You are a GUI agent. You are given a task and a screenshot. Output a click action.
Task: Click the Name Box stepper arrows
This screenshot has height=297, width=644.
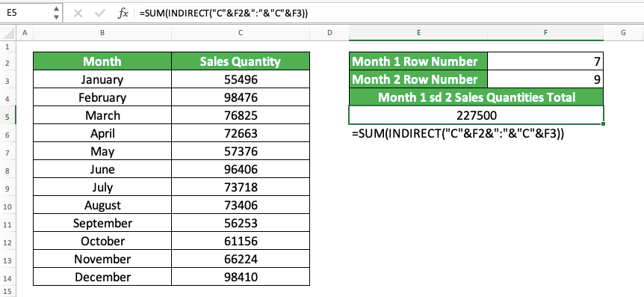[x=56, y=13]
